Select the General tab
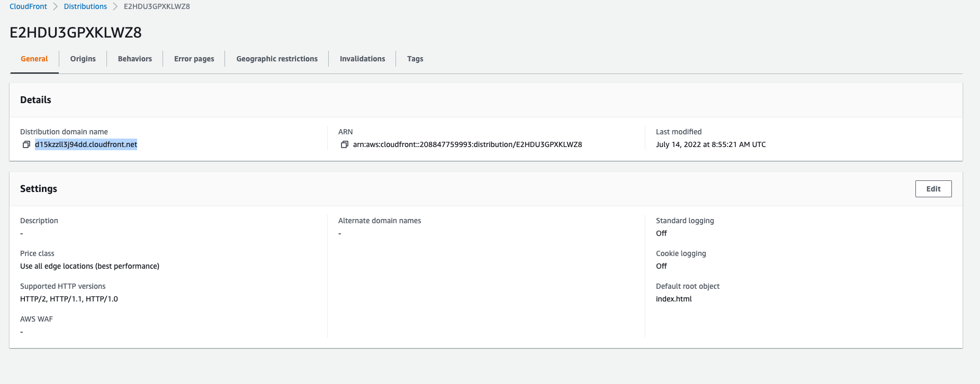This screenshot has width=980, height=384. (34, 59)
